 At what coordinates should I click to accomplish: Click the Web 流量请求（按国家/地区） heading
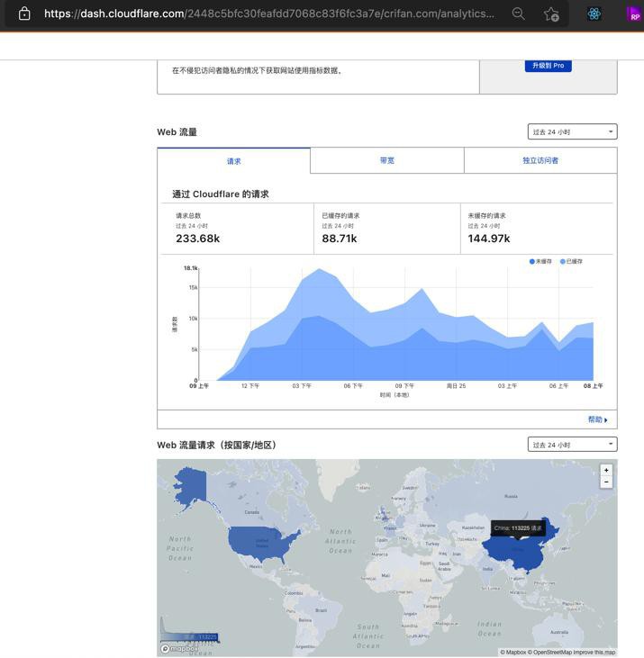coord(217,445)
